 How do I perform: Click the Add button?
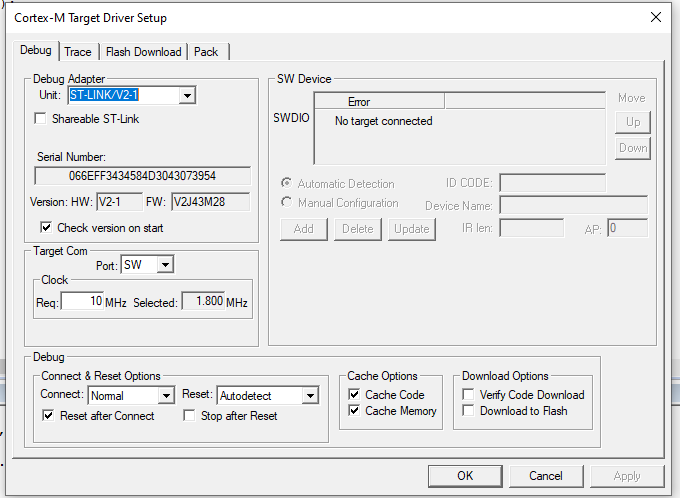tap(304, 229)
